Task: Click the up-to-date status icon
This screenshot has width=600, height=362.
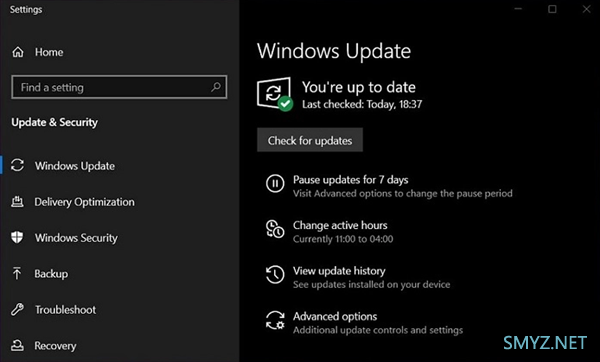Action: (275, 94)
